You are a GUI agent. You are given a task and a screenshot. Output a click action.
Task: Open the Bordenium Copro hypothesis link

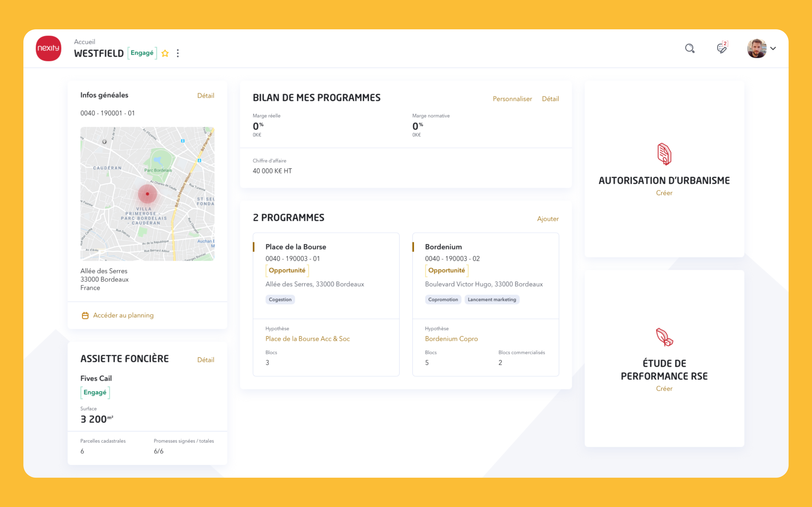[x=451, y=339]
